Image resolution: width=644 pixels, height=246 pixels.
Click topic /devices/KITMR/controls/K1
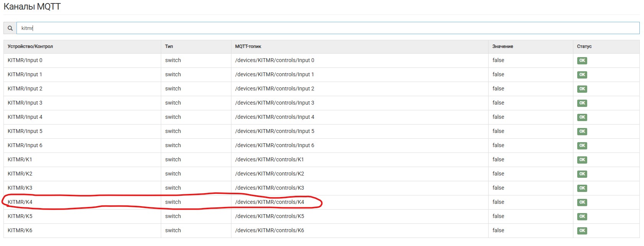[270, 159]
